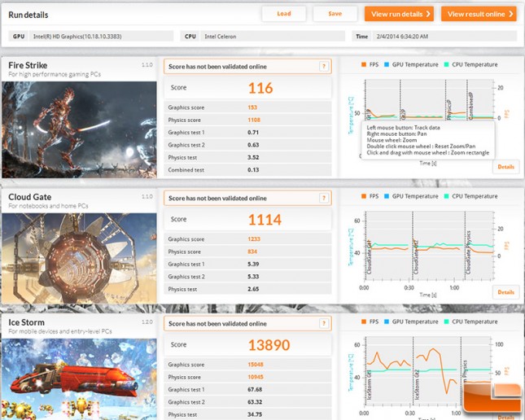Click Fire Strike score 116

(x=260, y=88)
